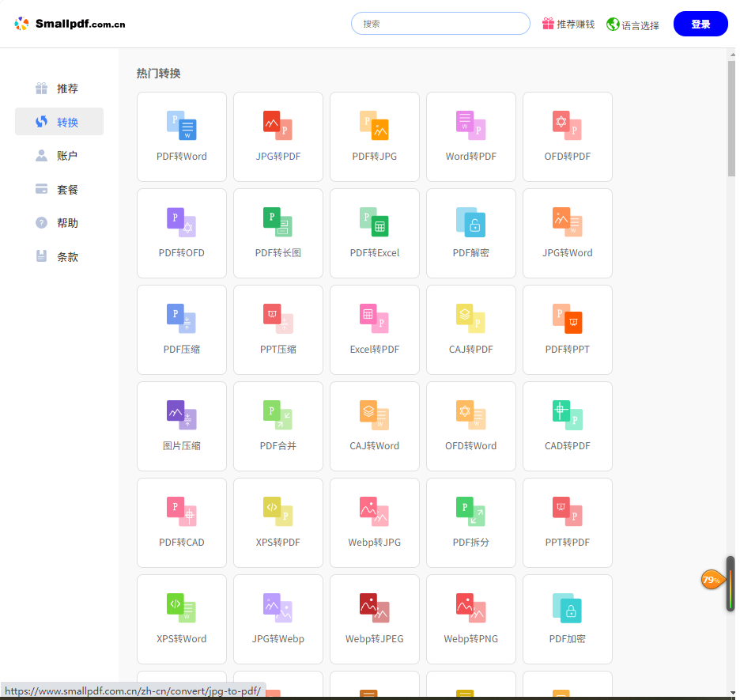Switch to 账户 sidebar section
The image size is (740, 700).
tap(59, 156)
